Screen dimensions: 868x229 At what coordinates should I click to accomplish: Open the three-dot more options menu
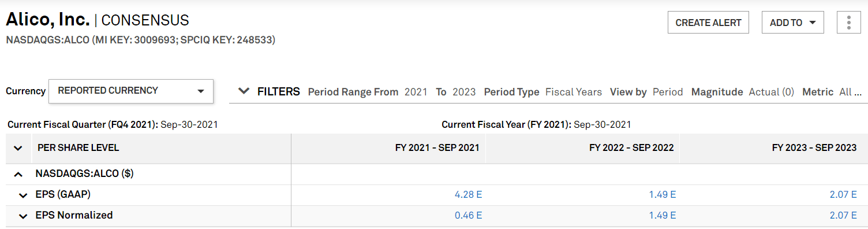coord(849,23)
